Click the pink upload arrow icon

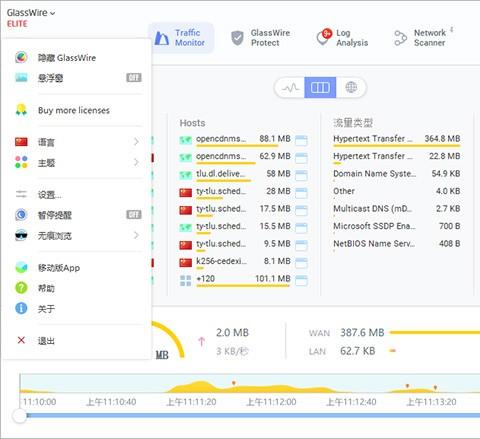point(201,342)
